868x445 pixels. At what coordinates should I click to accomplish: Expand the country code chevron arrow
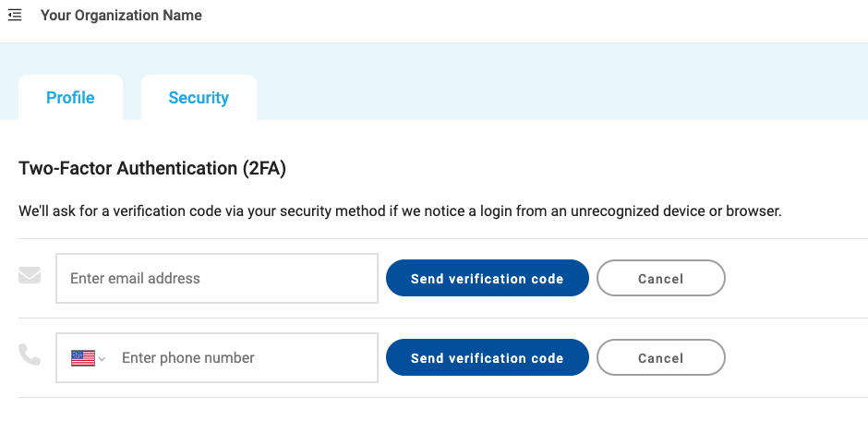point(102,359)
